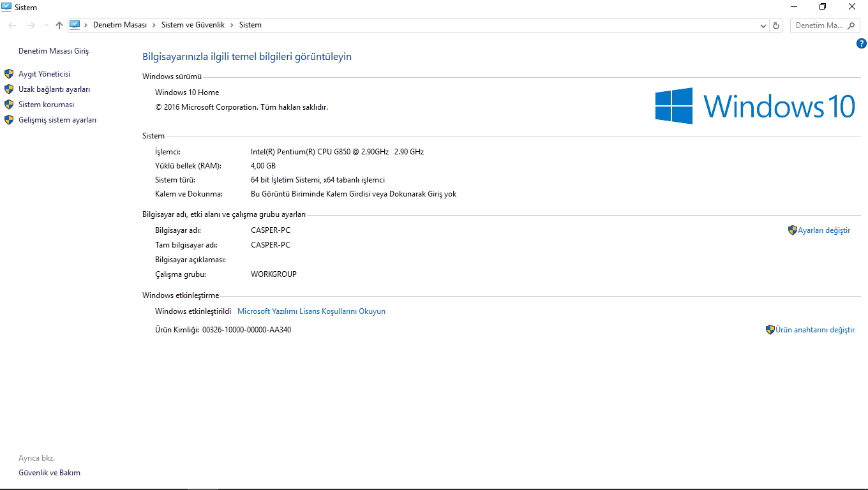This screenshot has height=490, width=868.
Task: Click the Sistem window title icon
Action: click(x=6, y=7)
